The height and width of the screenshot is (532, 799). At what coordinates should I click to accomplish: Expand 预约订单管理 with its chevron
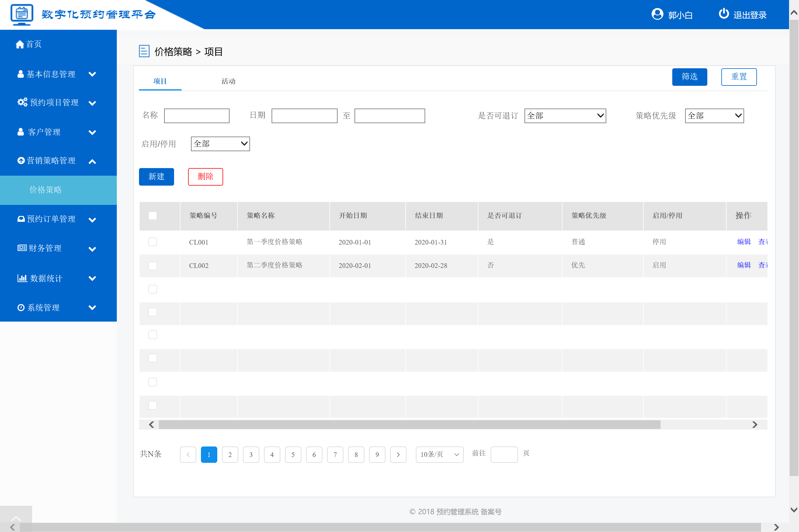pos(92,220)
